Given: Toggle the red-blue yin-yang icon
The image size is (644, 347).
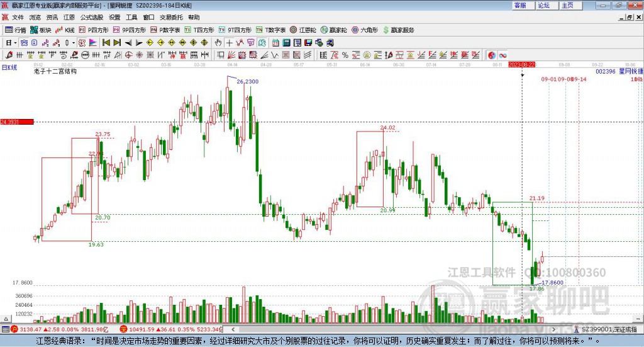Looking at the screenshot, I should pos(492,55).
